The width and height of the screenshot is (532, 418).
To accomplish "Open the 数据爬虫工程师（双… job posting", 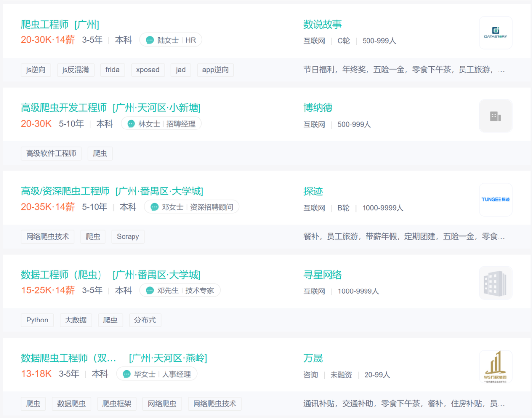I will tap(68, 358).
